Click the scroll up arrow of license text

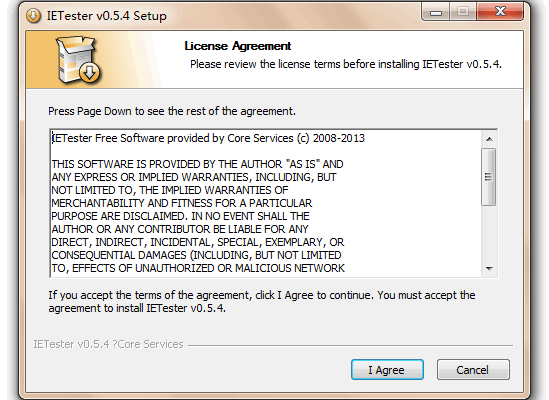coord(489,139)
